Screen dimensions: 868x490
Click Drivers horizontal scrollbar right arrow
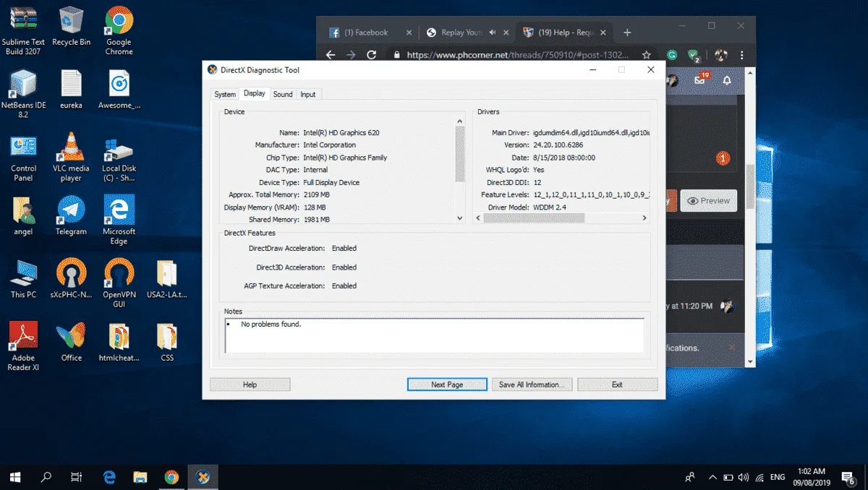point(644,218)
